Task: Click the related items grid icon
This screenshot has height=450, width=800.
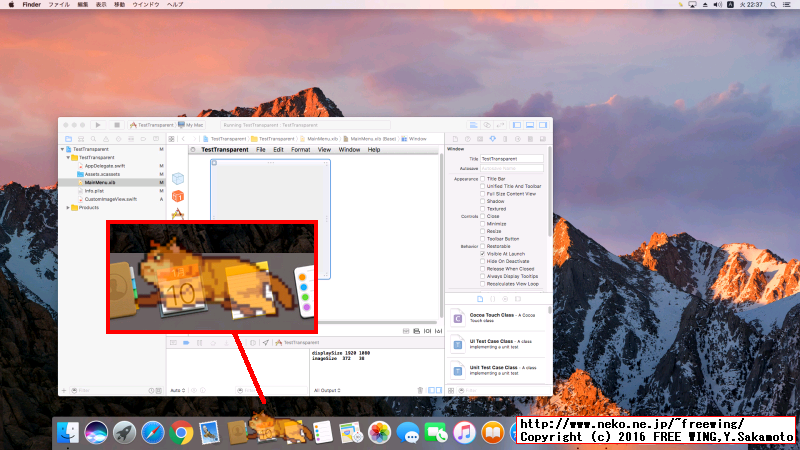Action: pos(171,139)
